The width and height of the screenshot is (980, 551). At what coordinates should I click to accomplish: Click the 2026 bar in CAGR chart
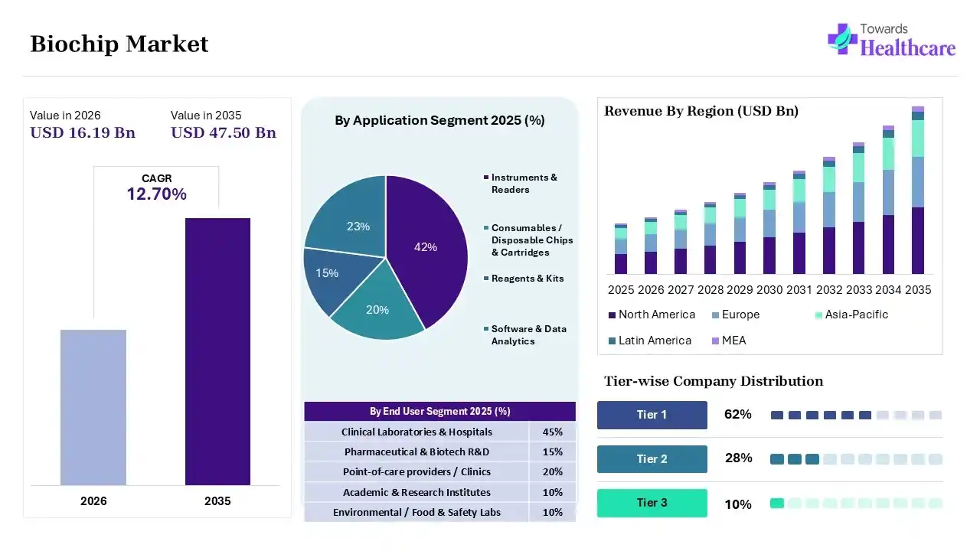(93, 407)
